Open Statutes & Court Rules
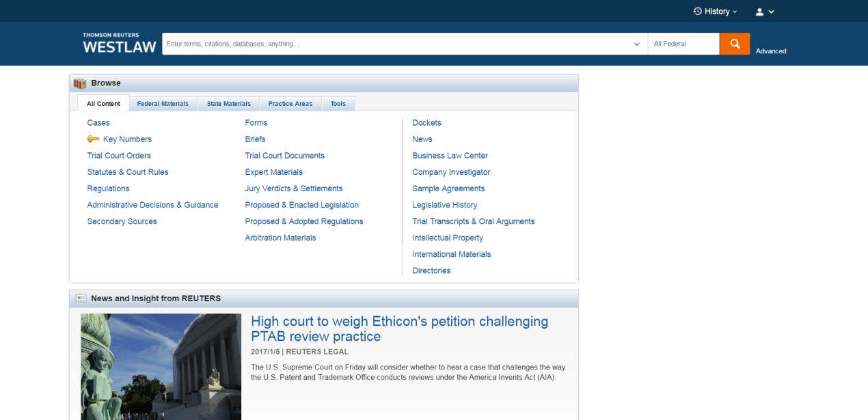Image resolution: width=868 pixels, height=420 pixels. point(128,172)
